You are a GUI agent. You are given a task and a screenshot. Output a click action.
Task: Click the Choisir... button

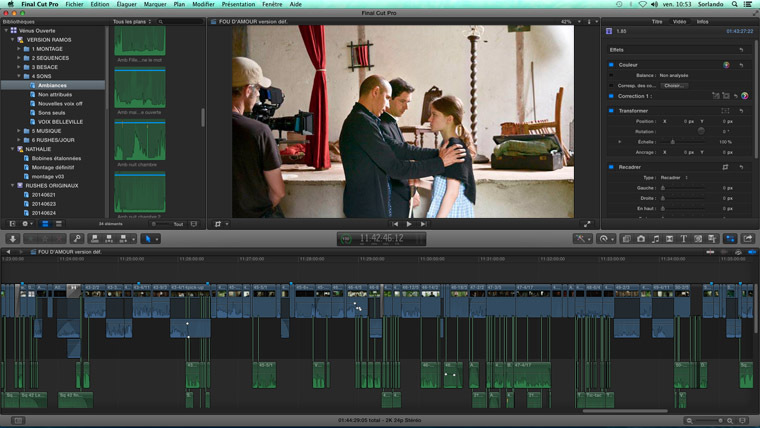coord(674,86)
